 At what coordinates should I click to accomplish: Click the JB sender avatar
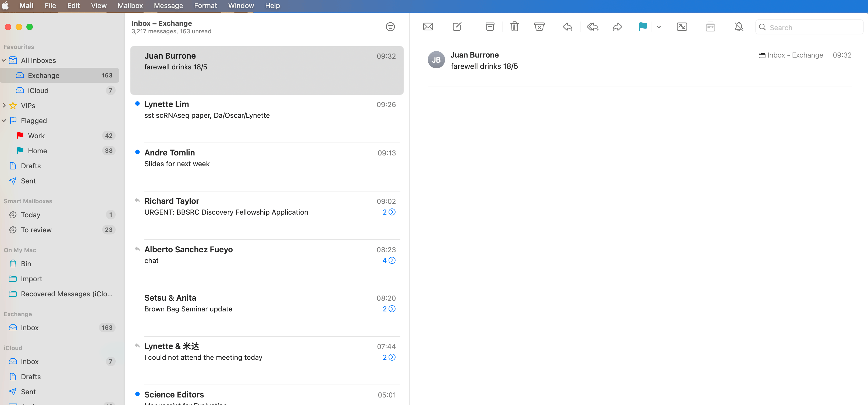[436, 60]
